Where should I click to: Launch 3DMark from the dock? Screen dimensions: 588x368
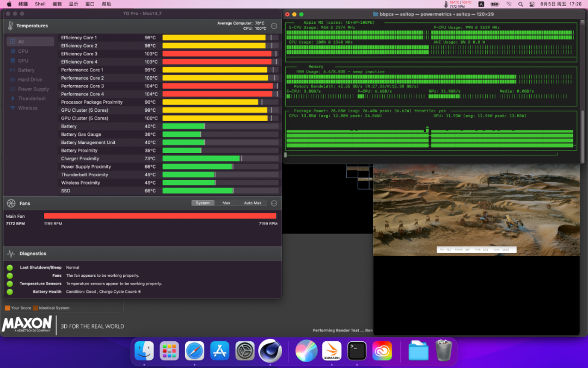point(332,351)
